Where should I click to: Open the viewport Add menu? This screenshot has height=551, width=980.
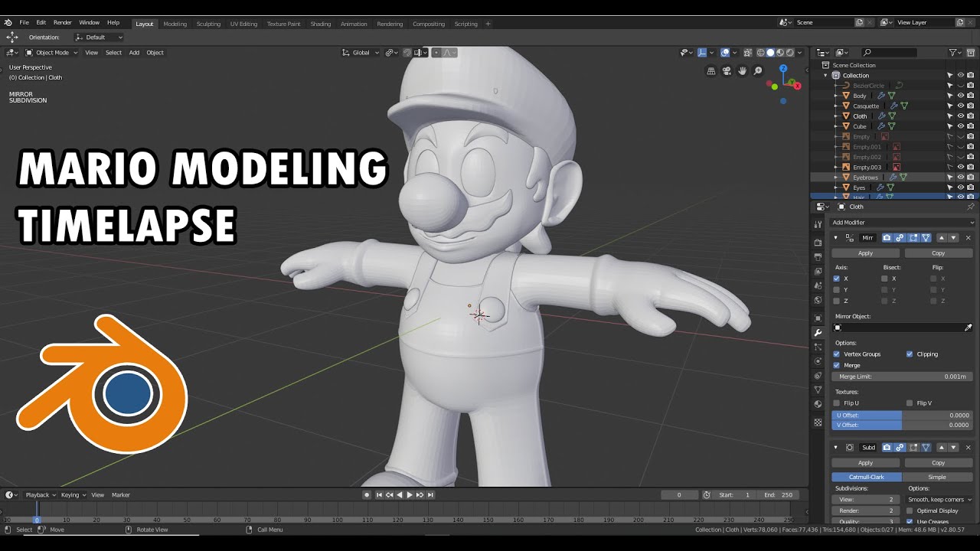pos(134,53)
